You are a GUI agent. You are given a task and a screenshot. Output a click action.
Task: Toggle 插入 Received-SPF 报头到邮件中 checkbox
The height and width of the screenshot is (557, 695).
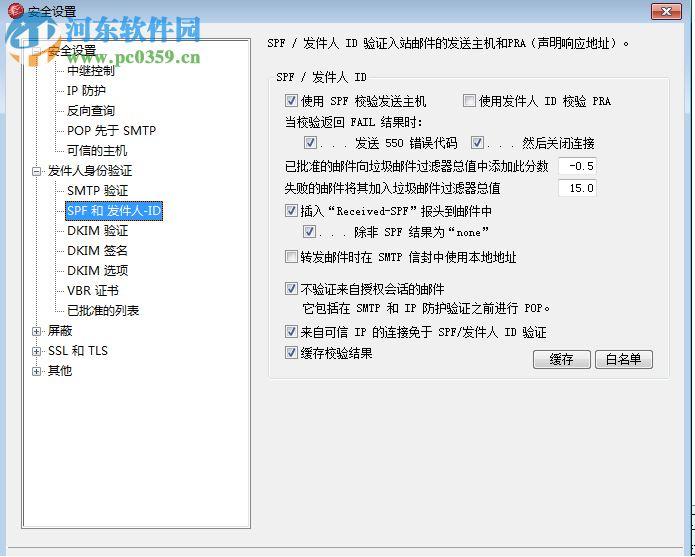(291, 210)
